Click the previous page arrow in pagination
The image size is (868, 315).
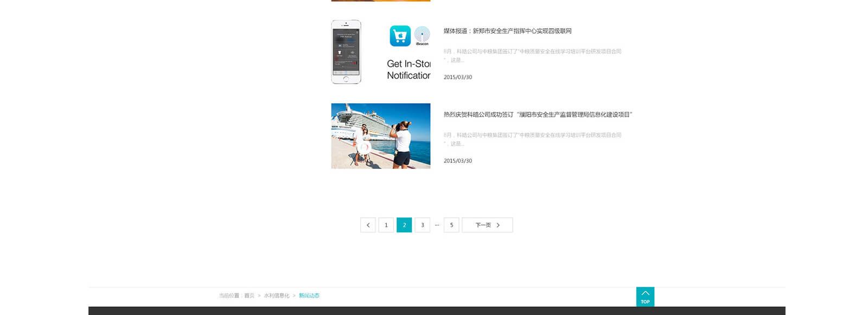(x=368, y=225)
